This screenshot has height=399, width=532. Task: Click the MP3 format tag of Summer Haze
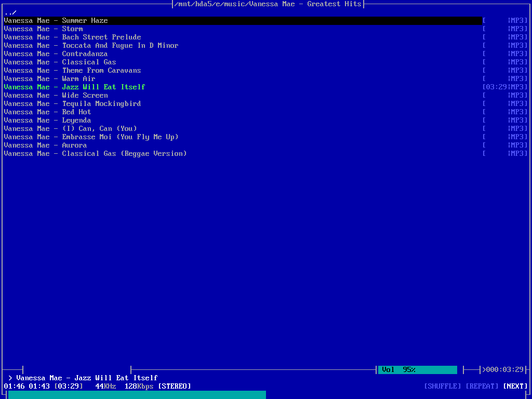[x=517, y=21]
